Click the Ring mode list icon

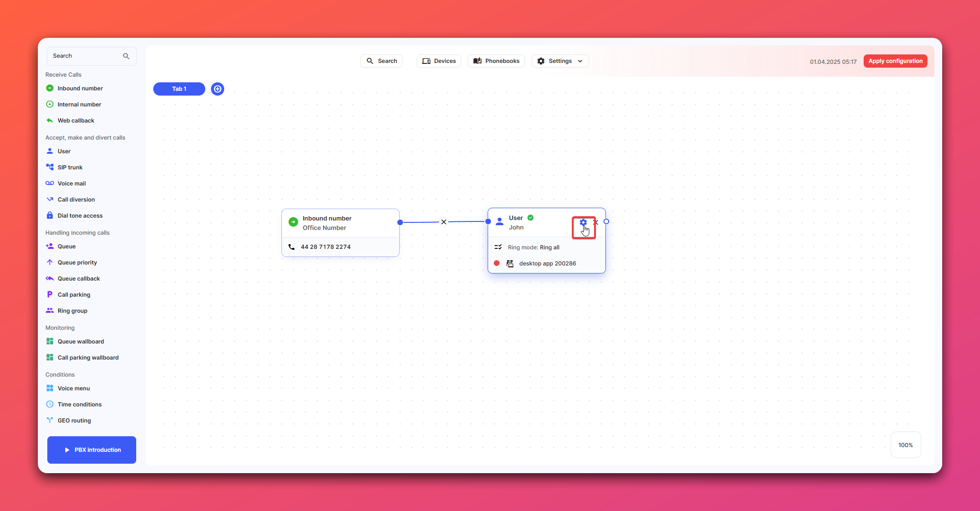pyautogui.click(x=498, y=247)
